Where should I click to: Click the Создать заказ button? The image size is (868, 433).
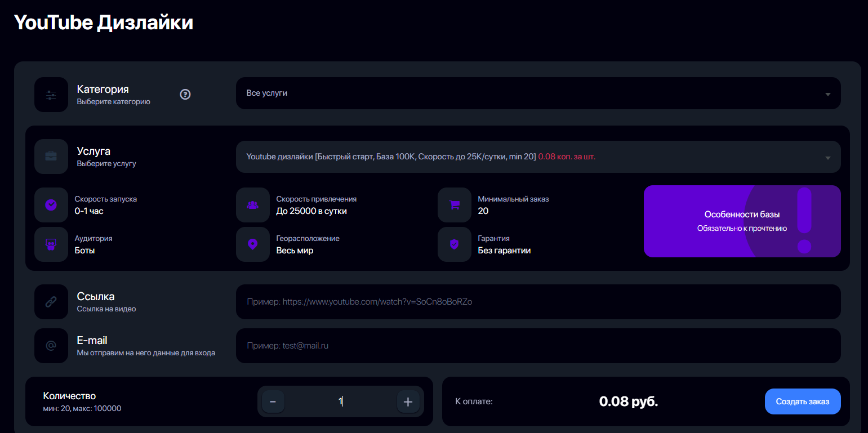click(803, 401)
